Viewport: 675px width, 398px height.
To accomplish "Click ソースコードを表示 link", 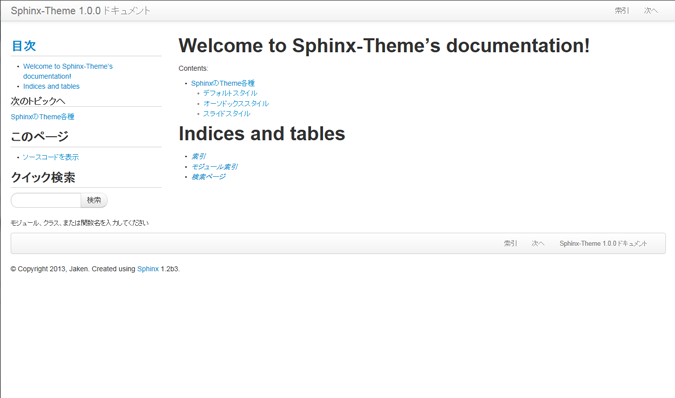I will [50, 157].
